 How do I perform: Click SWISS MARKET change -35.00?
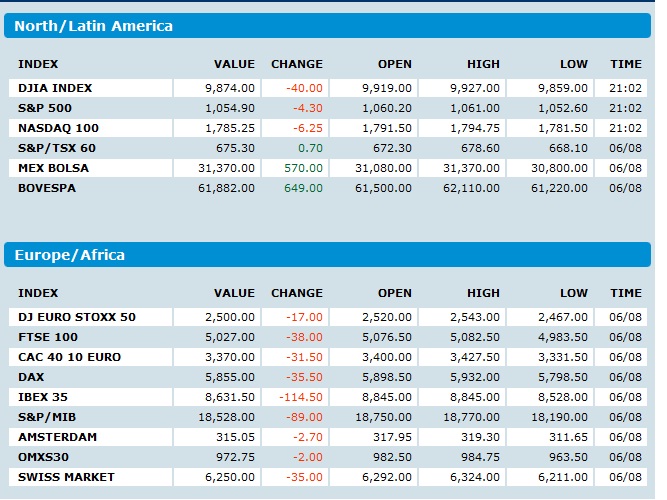click(x=304, y=477)
